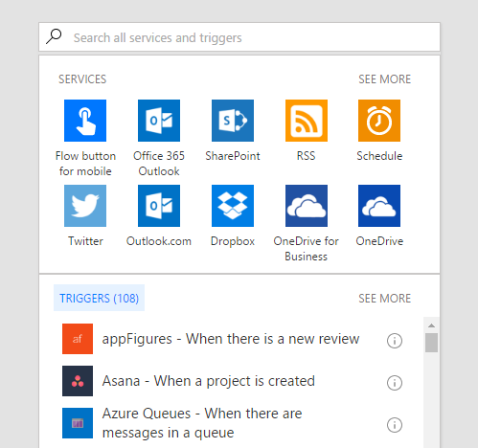Choose 'appFigures - When there is a new review'
478x448 pixels.
[231, 339]
